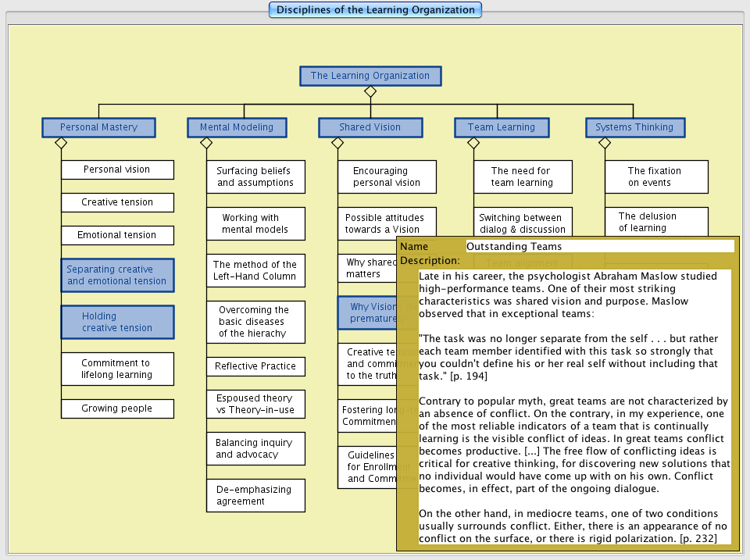
Task: Click the diamond below Team Learning
Action: 473,143
